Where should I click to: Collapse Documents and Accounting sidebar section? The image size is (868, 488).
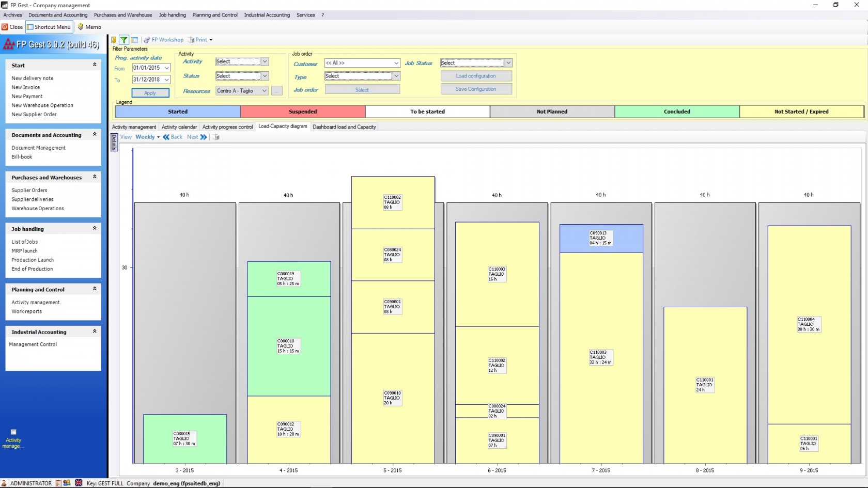click(x=95, y=134)
